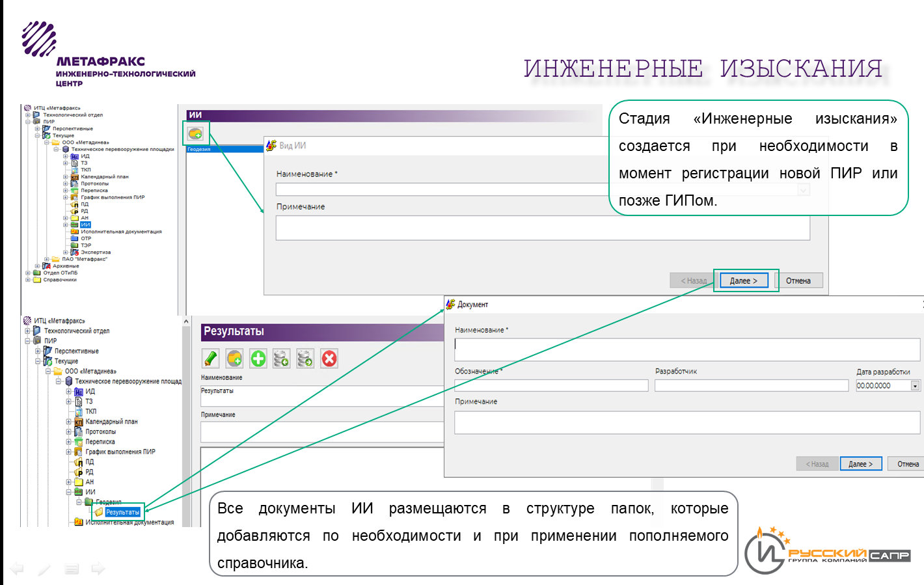Click the ИД icon in the ИИ window tree

point(75,156)
